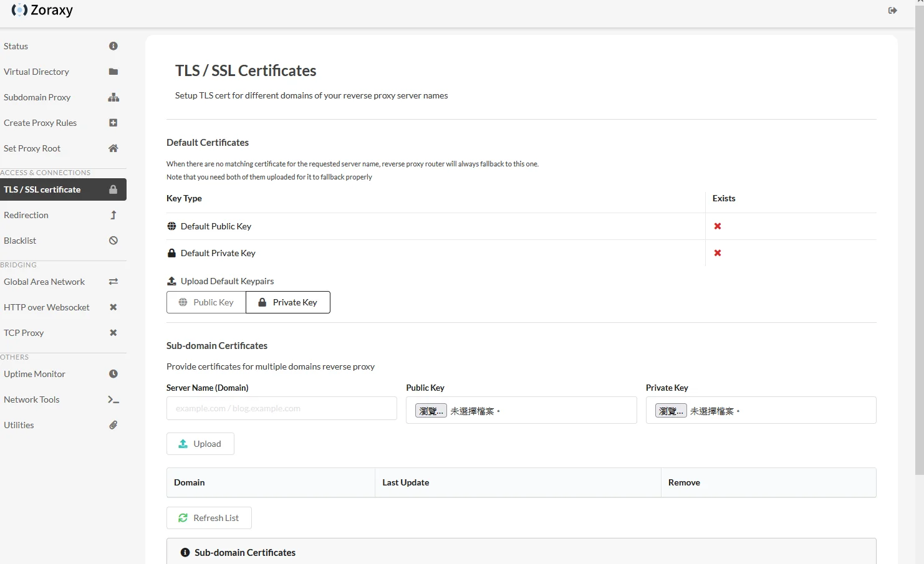Click the logout icon in top bar

[x=893, y=11]
